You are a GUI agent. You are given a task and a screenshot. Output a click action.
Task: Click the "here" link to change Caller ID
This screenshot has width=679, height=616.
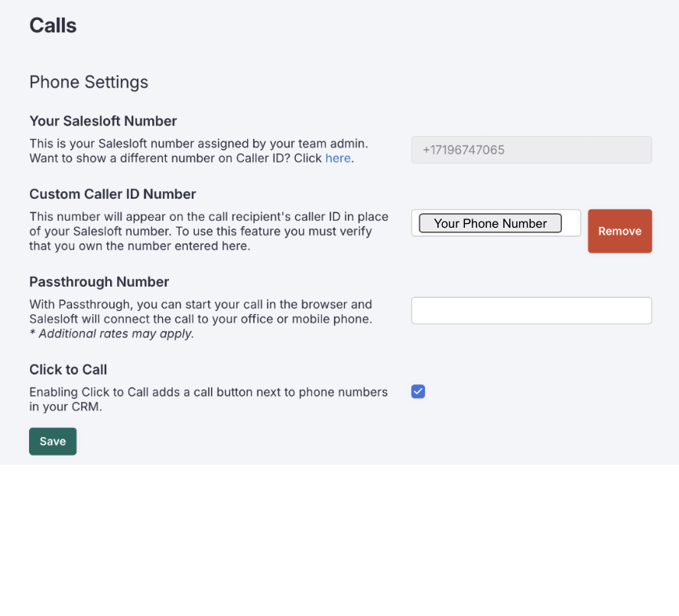(x=338, y=158)
